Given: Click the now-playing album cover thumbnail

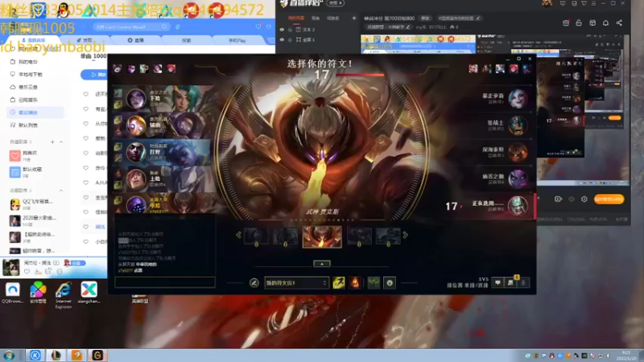Looking at the screenshot, I should (11, 267).
